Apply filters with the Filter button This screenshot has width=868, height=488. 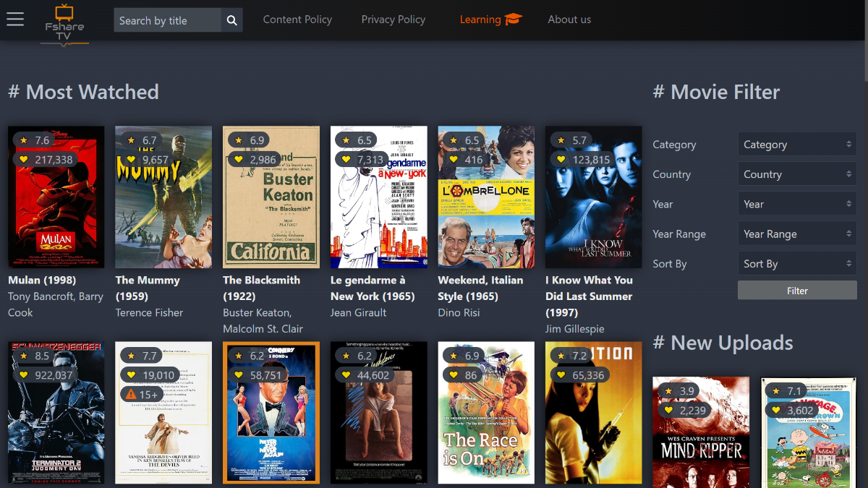coord(797,291)
